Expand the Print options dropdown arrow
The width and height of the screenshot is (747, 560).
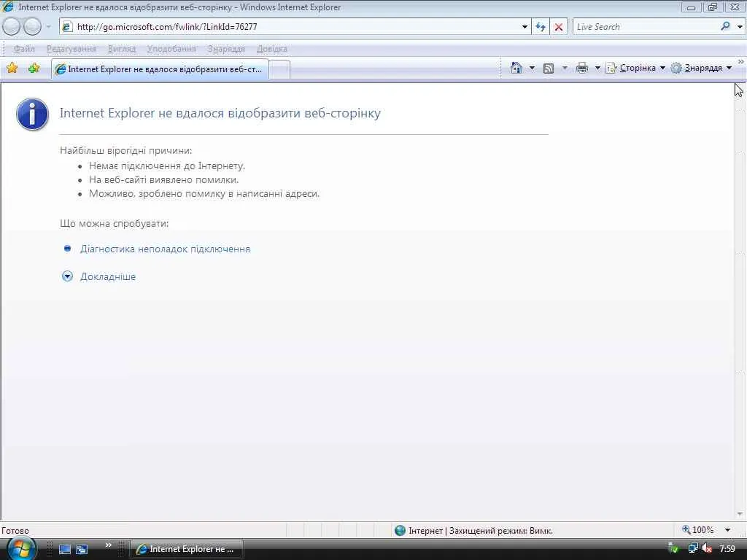(597, 68)
